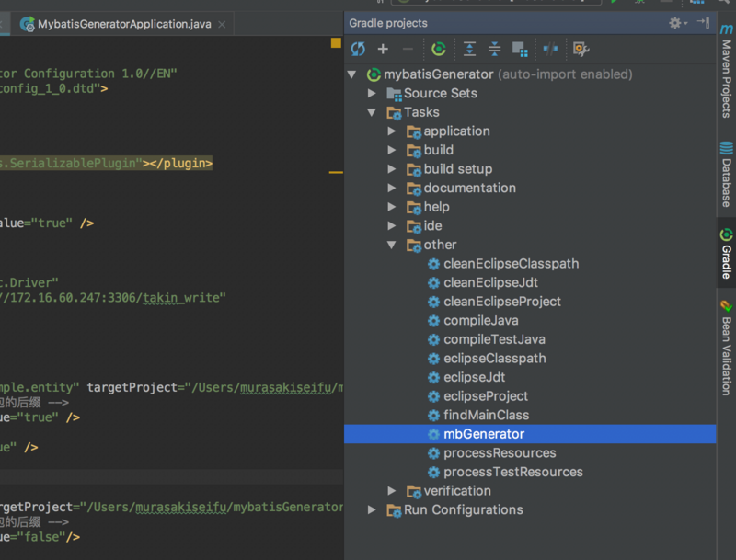This screenshot has width=736, height=560.
Task: Select the cleanEclipseJdt task
Action: click(490, 282)
